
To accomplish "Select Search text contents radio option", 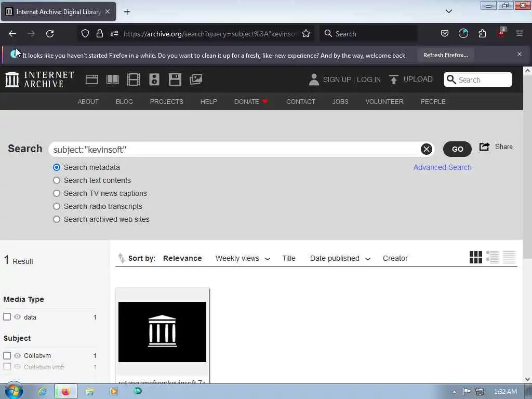I will tap(57, 180).
